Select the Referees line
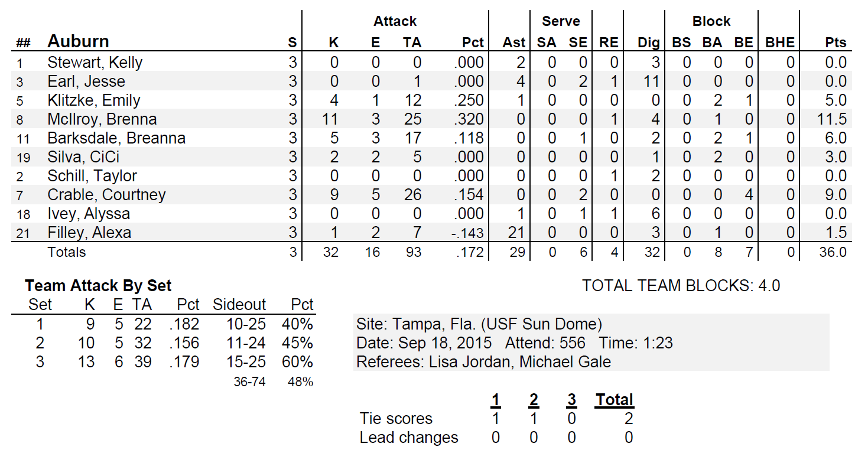The width and height of the screenshot is (868, 450). (483, 361)
